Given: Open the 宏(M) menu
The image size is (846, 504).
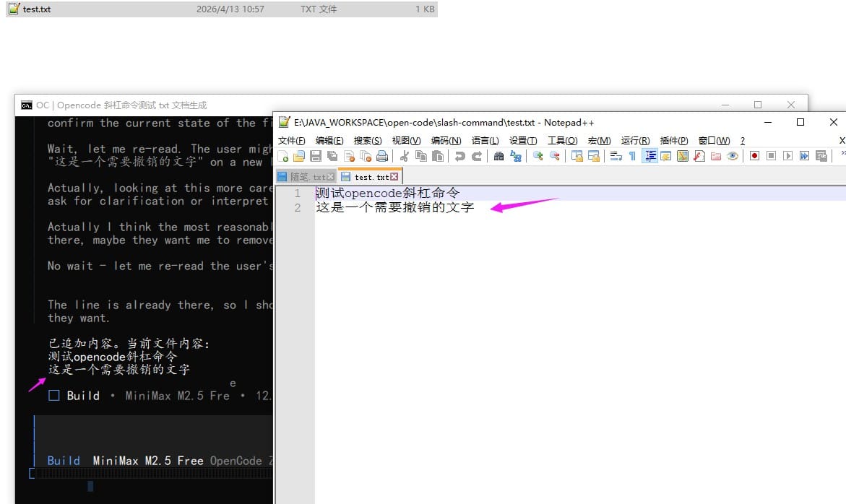Looking at the screenshot, I should [x=600, y=141].
